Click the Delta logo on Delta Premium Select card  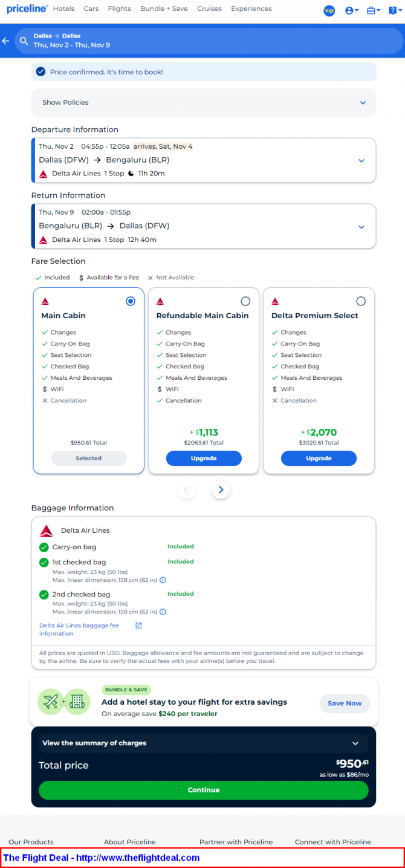point(275,301)
